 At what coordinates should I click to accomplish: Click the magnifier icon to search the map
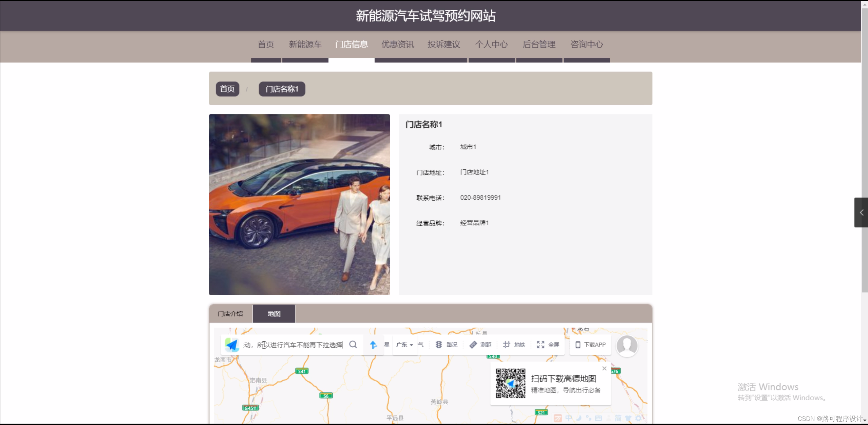pos(353,344)
